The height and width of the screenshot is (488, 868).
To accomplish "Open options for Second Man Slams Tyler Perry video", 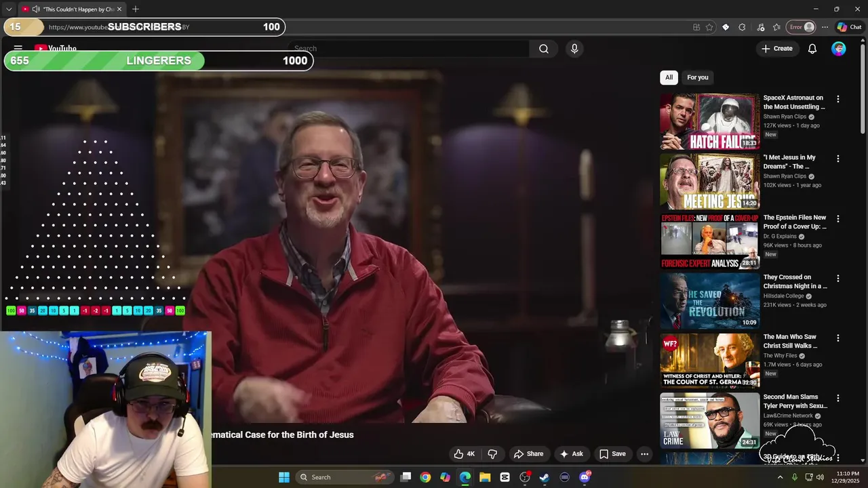I will (838, 399).
